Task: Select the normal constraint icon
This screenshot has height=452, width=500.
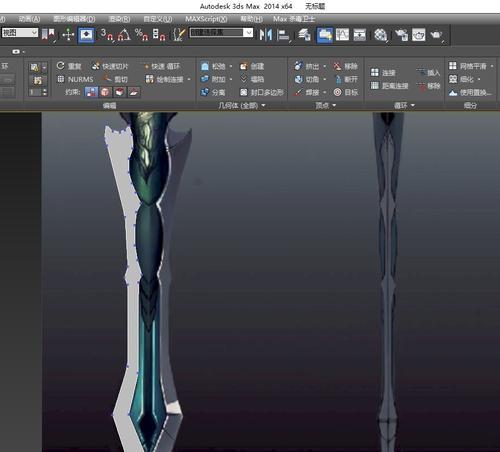Action: pyautogui.click(x=133, y=92)
